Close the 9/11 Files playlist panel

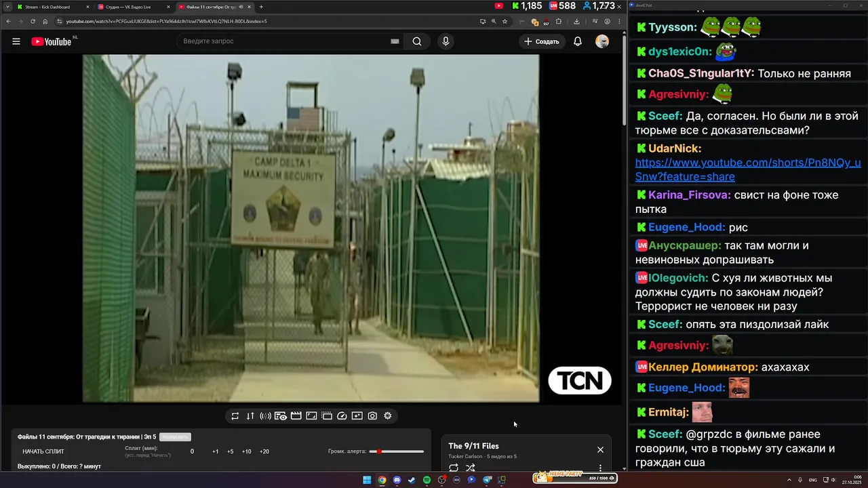[x=600, y=450]
